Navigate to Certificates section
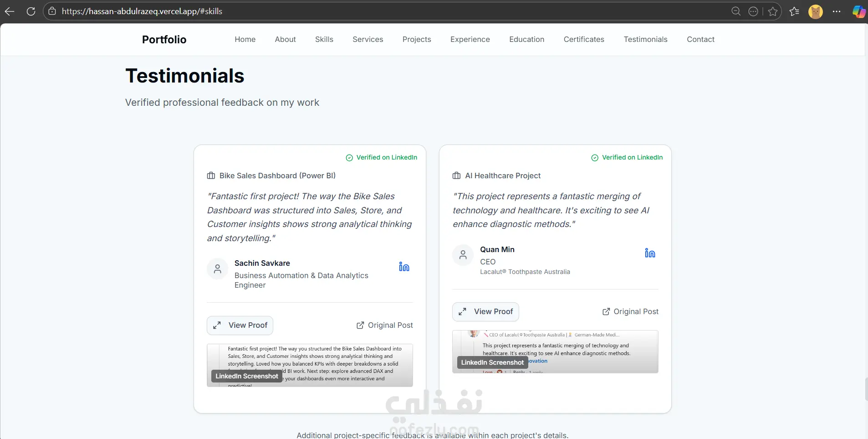Viewport: 868px width, 439px height. 584,39
